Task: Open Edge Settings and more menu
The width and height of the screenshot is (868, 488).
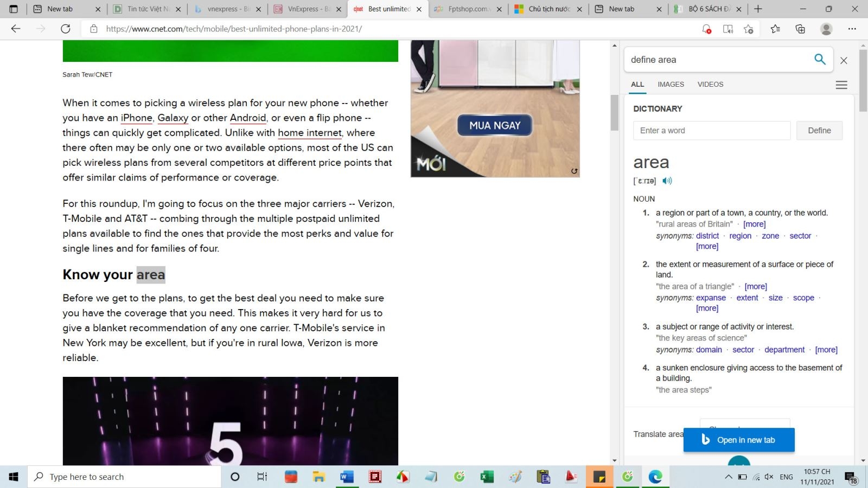Action: 852,29
